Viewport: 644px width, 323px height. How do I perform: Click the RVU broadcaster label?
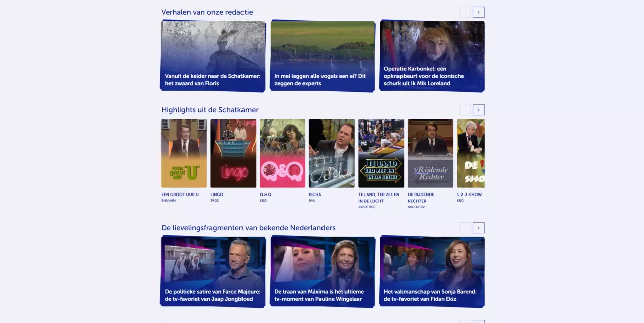(312, 201)
